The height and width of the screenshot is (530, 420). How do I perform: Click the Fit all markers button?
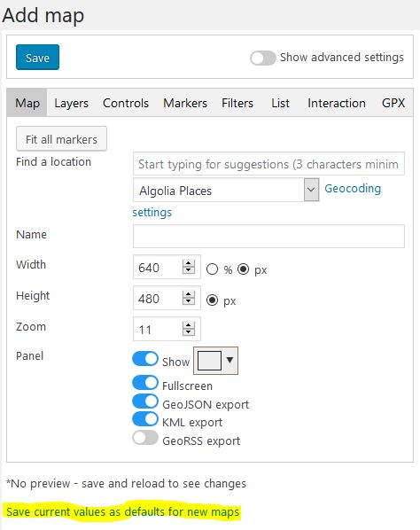pos(61,139)
